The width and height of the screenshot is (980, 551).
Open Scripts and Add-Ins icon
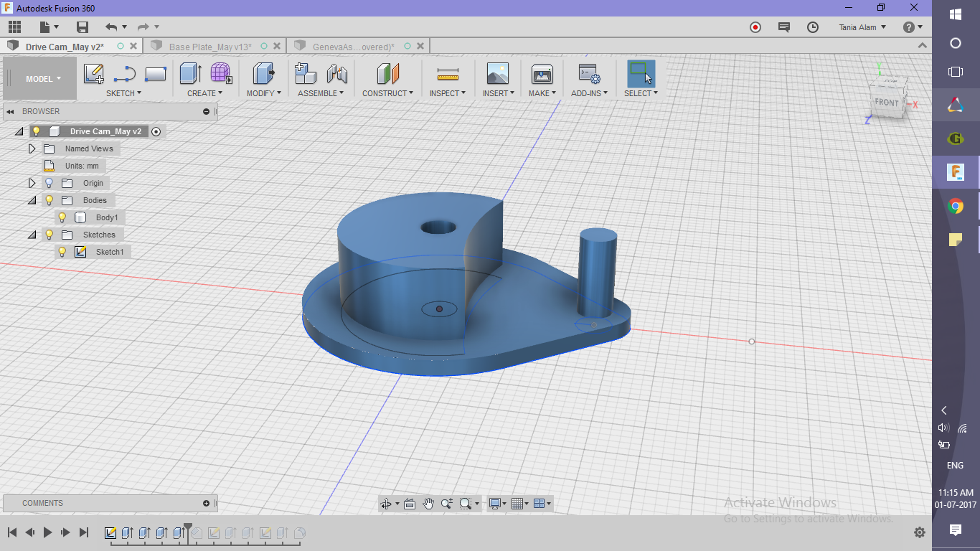589,74
